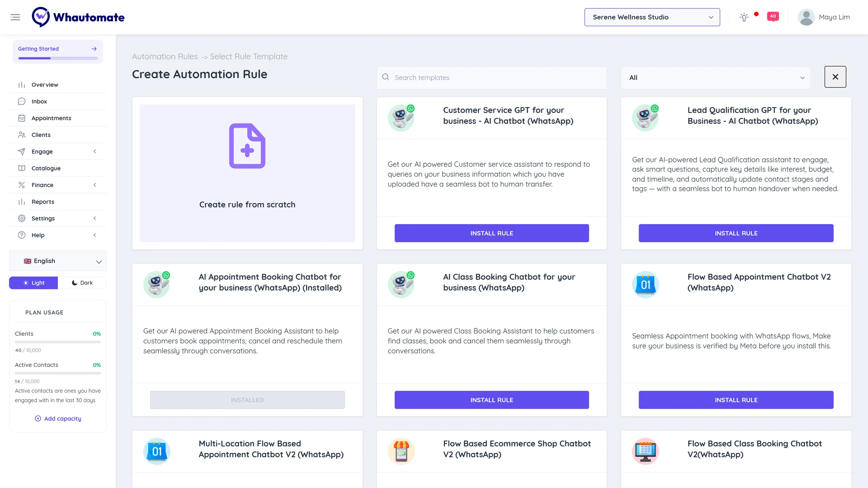Open the hamburger sidebar menu
Image resolution: width=868 pixels, height=488 pixels.
(15, 17)
